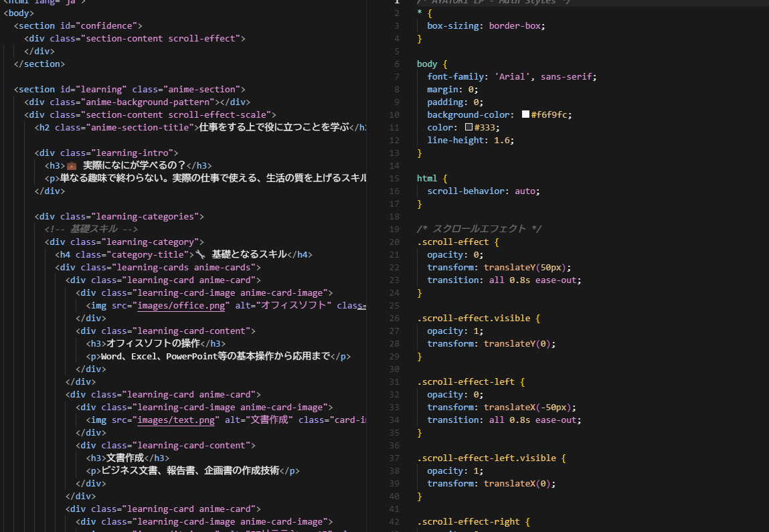769x532 pixels.
Task: Click the HTML comment 基礎スキル
Action: point(91,230)
